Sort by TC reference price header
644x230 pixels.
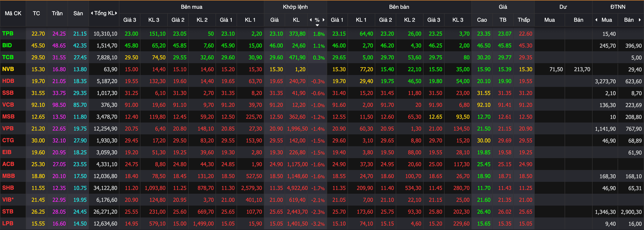tap(36, 13)
